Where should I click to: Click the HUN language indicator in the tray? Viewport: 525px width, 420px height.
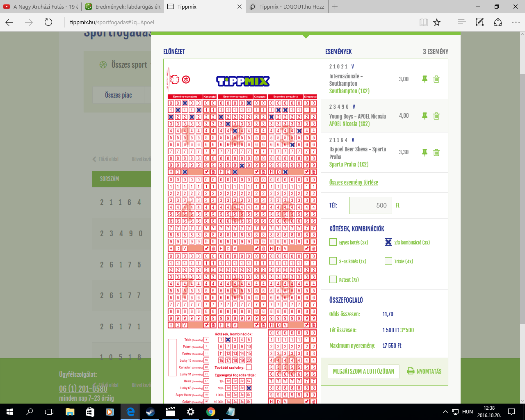point(468,412)
